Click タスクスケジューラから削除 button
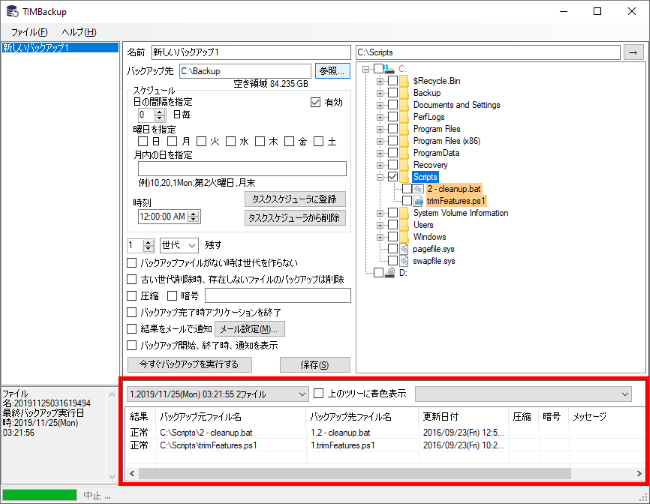Image resolution: width=650 pixels, height=504 pixels. pyautogui.click(x=295, y=218)
